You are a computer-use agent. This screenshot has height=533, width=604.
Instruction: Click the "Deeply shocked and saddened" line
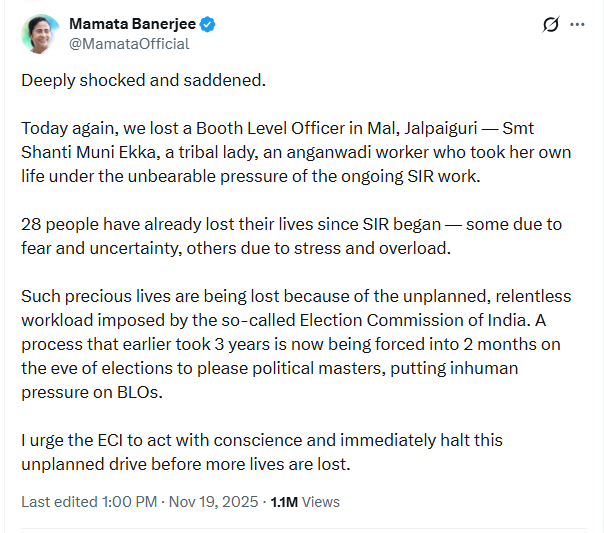(144, 80)
